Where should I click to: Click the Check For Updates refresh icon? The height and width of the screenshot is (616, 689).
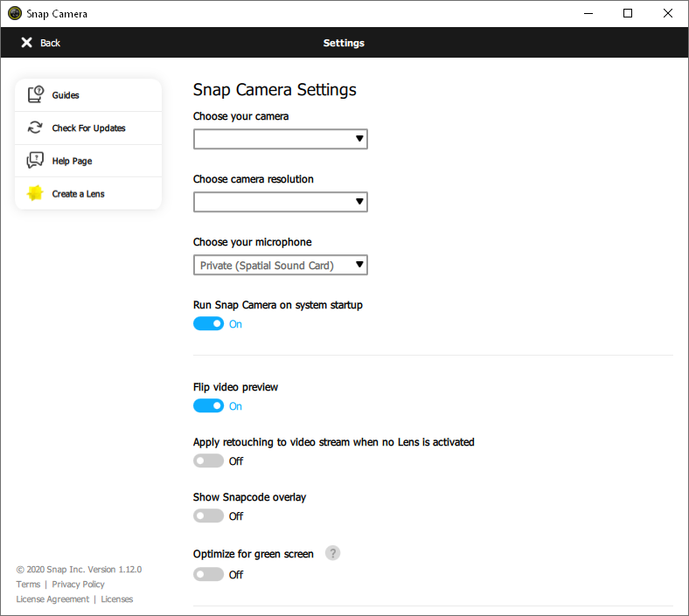(35, 128)
